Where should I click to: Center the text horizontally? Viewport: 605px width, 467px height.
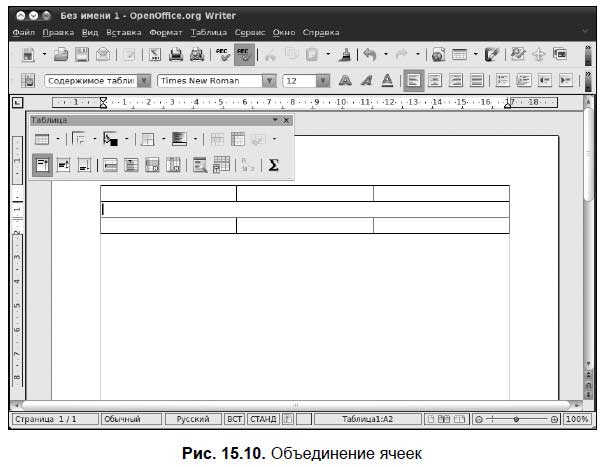435,81
